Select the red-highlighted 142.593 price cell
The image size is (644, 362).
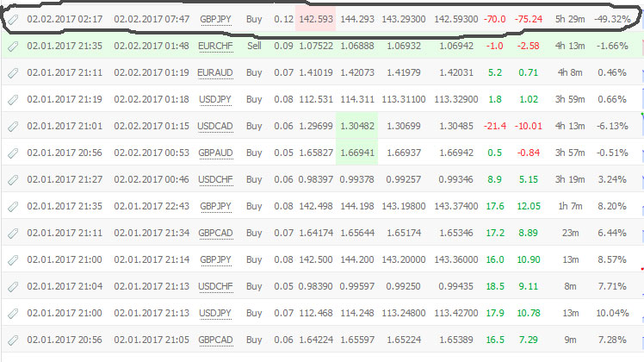(x=315, y=19)
